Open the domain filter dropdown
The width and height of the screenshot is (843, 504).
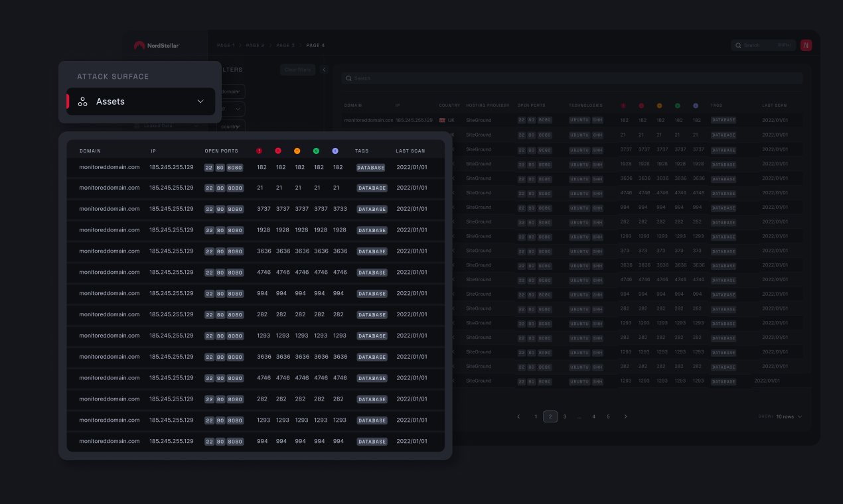point(232,92)
